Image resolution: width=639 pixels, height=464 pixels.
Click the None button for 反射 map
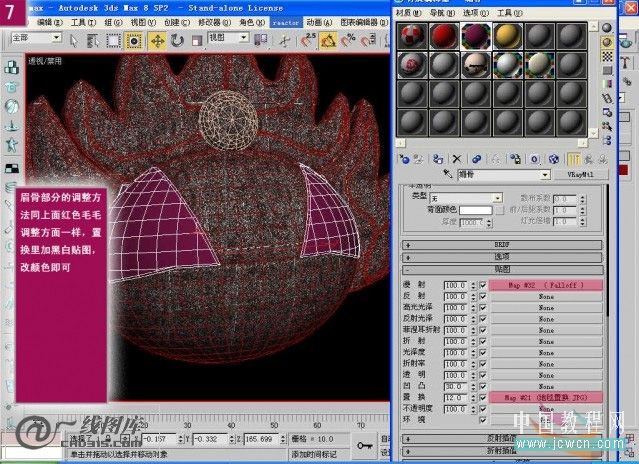tap(546, 297)
